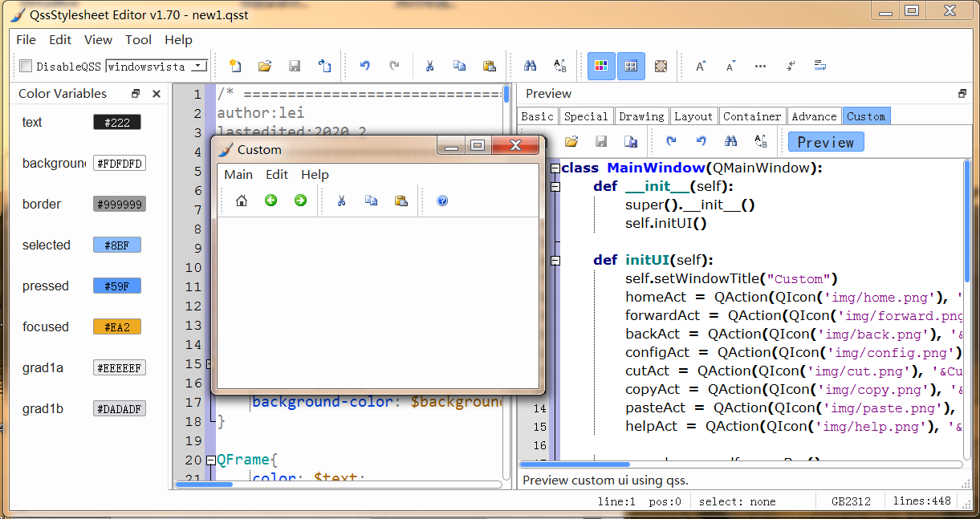Click the increase font size icon
Screen dimensions: 980x519
(701, 66)
